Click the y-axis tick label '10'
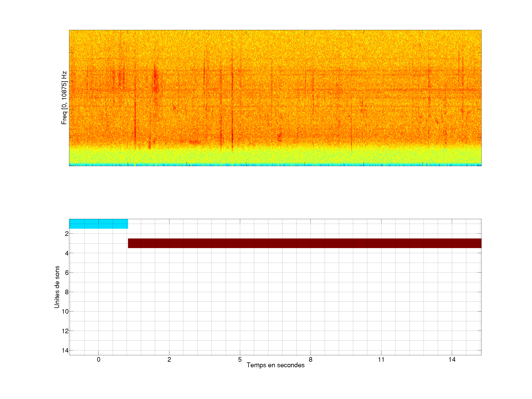The height and width of the screenshot is (399, 532). 65,311
